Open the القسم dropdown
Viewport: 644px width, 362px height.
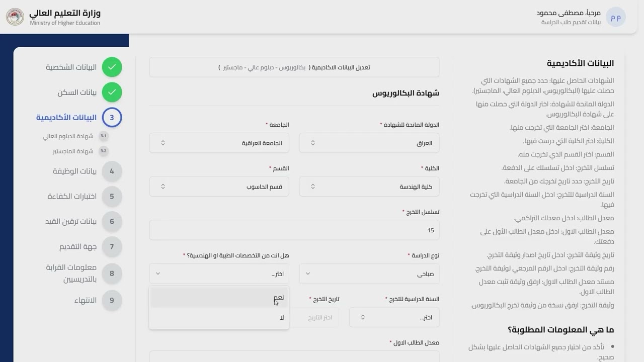219,187
